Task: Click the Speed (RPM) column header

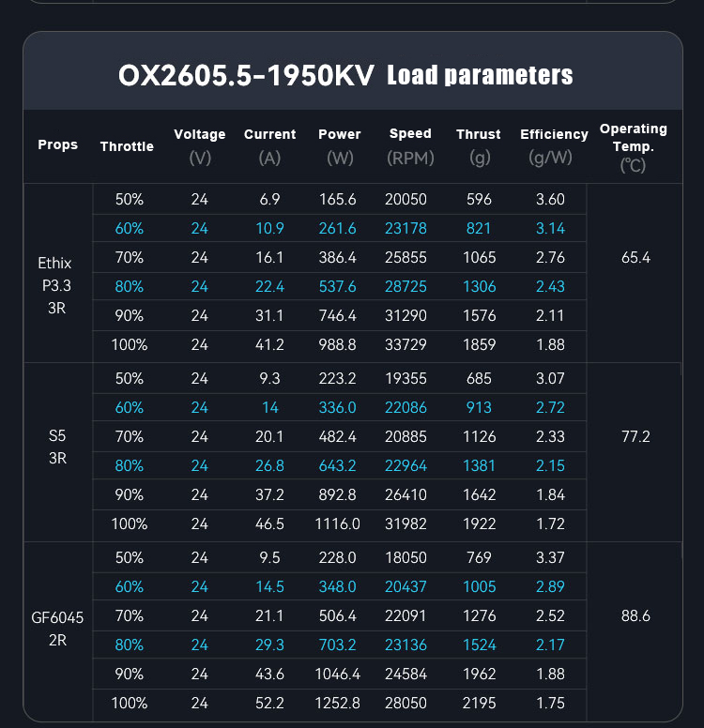Action: pos(410,146)
